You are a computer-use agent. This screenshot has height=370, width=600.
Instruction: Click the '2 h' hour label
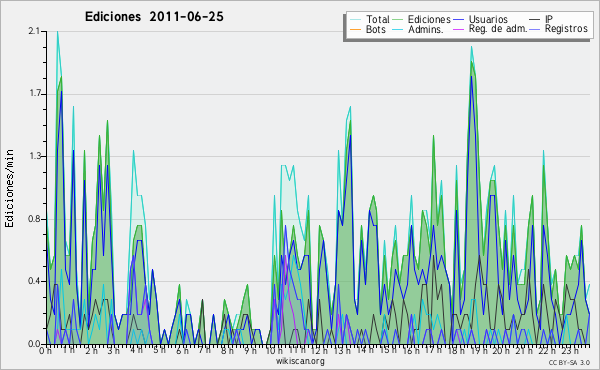(x=91, y=350)
